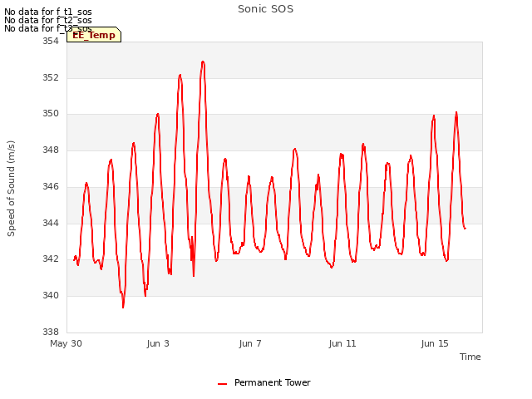Click the Speed of Sound axis title
Screen dimensions: 532x399
pyautogui.click(x=11, y=189)
